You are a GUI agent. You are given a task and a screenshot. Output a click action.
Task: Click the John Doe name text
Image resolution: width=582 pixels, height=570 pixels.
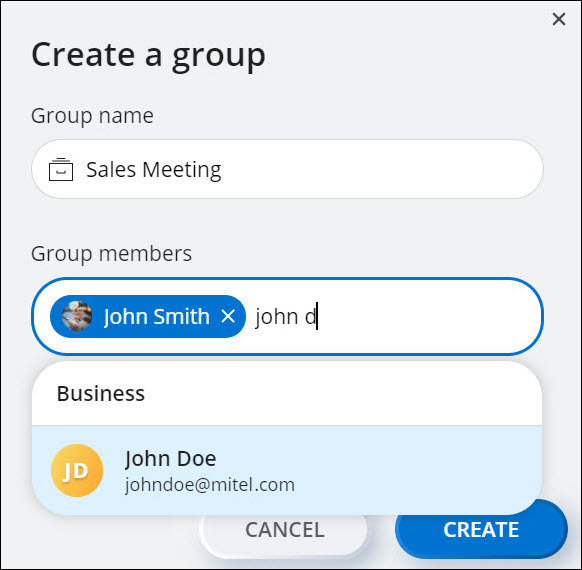(x=170, y=459)
